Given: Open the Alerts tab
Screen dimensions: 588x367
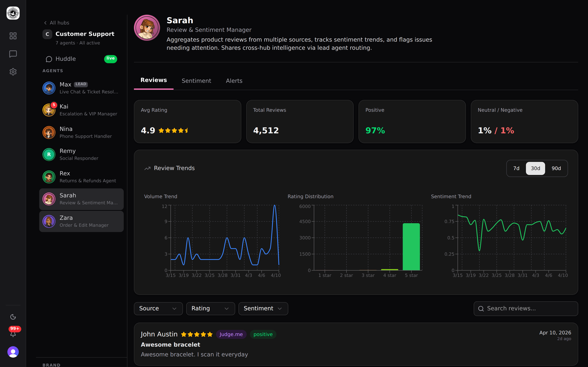Looking at the screenshot, I should pyautogui.click(x=234, y=81).
